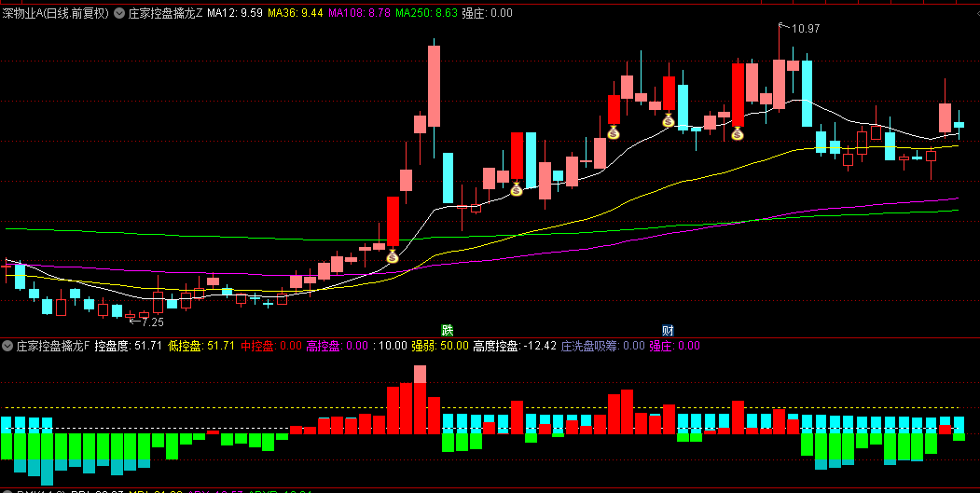Image resolution: width=980 pixels, height=493 pixels.
Task: Open the dropdown arrow beside 庄家控盘擒龙Z
Action: click(x=118, y=12)
